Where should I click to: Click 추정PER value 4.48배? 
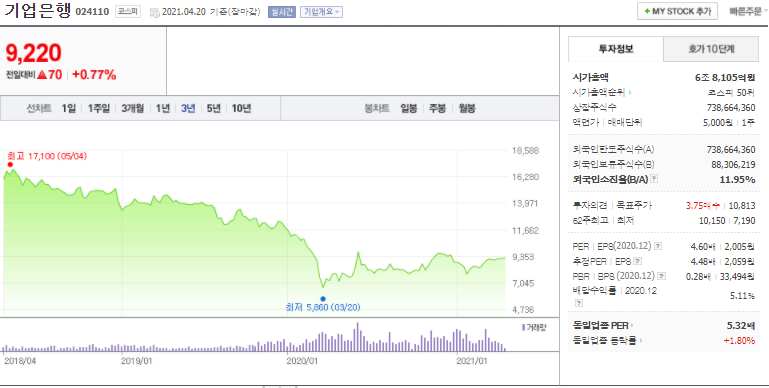[x=703, y=261]
